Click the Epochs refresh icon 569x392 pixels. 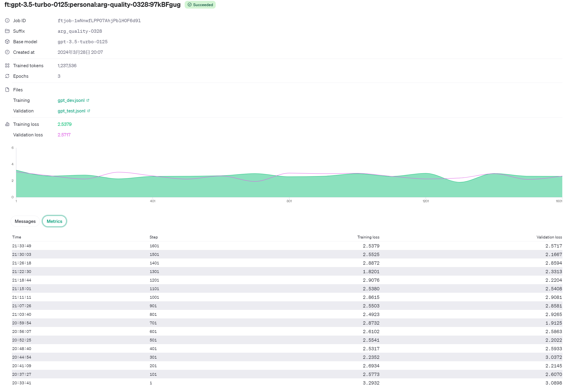pyautogui.click(x=7, y=76)
